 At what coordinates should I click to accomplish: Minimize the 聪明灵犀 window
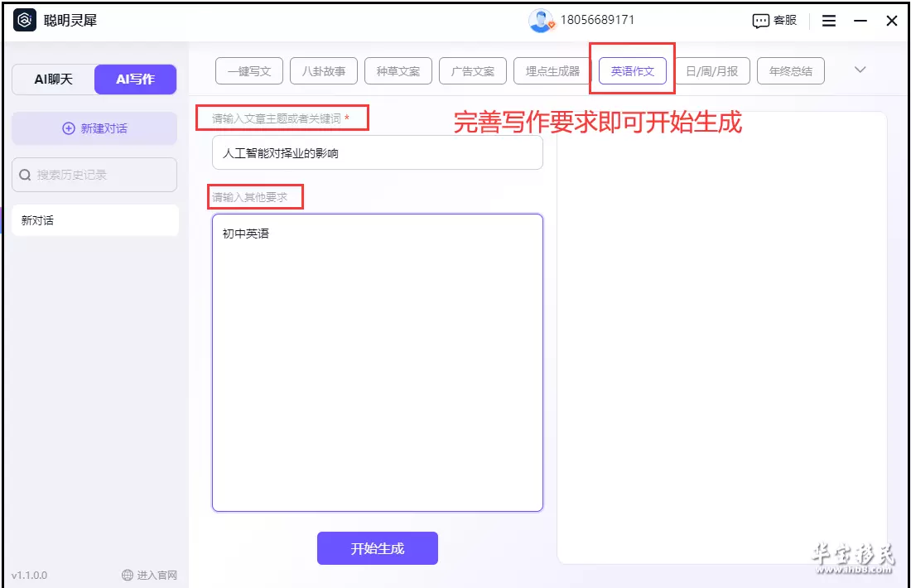pos(860,21)
